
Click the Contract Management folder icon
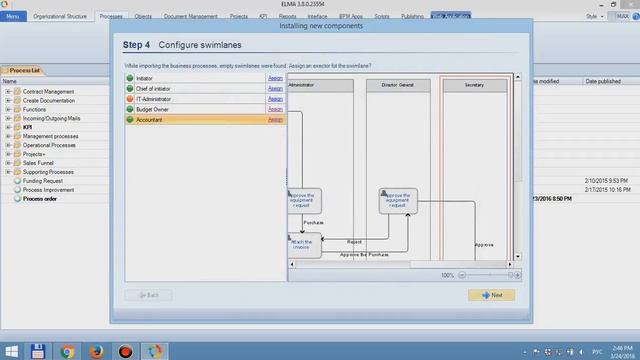click(x=17, y=91)
